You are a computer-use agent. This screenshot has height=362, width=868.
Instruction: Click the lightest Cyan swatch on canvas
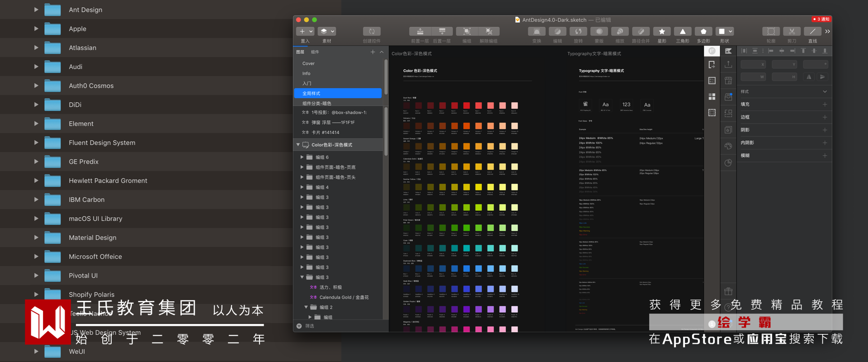click(514, 248)
